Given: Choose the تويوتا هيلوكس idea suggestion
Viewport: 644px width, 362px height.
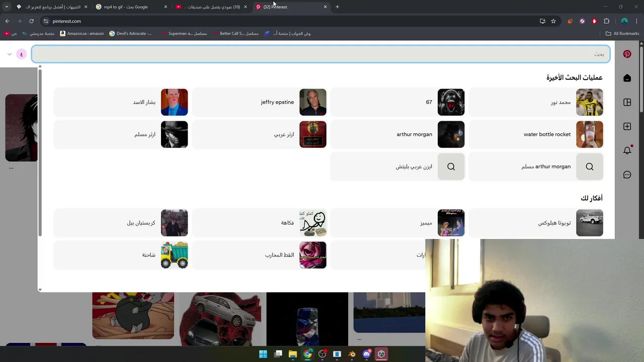Looking at the screenshot, I should [x=536, y=223].
